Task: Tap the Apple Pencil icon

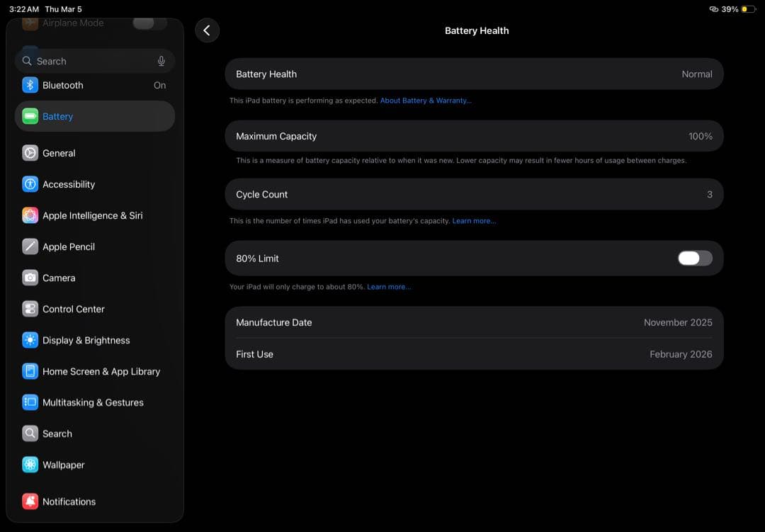Action: click(x=30, y=247)
